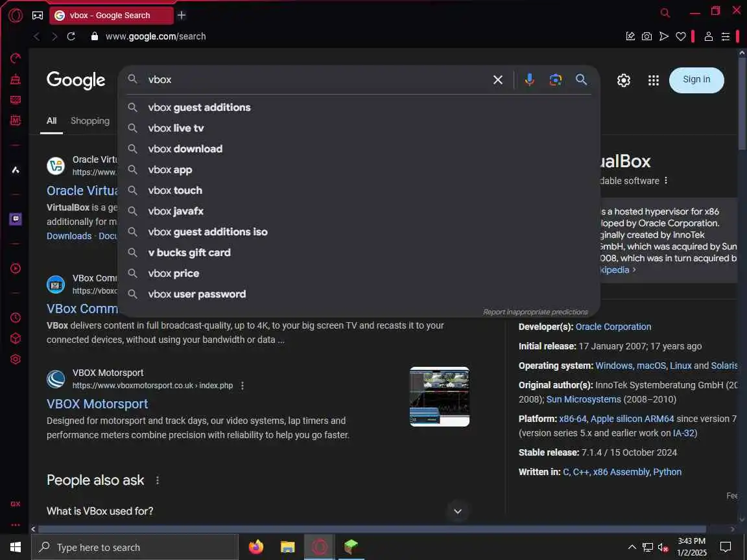This screenshot has width=747, height=560.
Task: Open Google apps grid
Action: tap(654, 80)
